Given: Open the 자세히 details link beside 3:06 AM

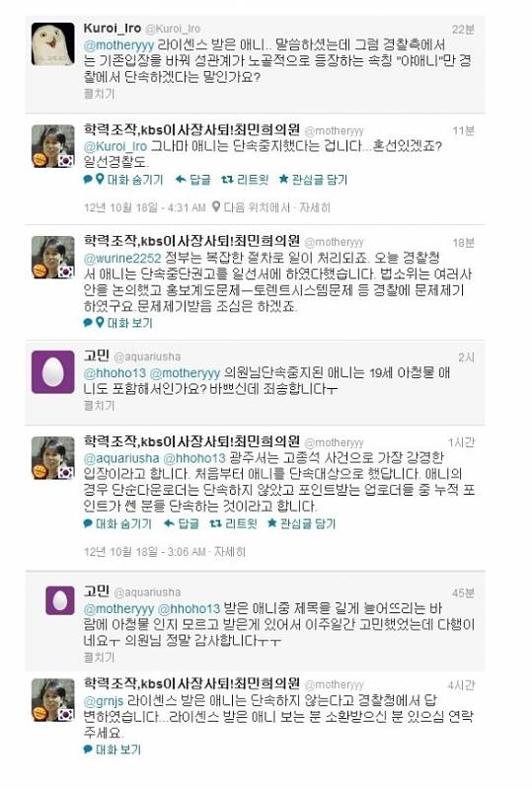Looking at the screenshot, I should tap(230, 552).
